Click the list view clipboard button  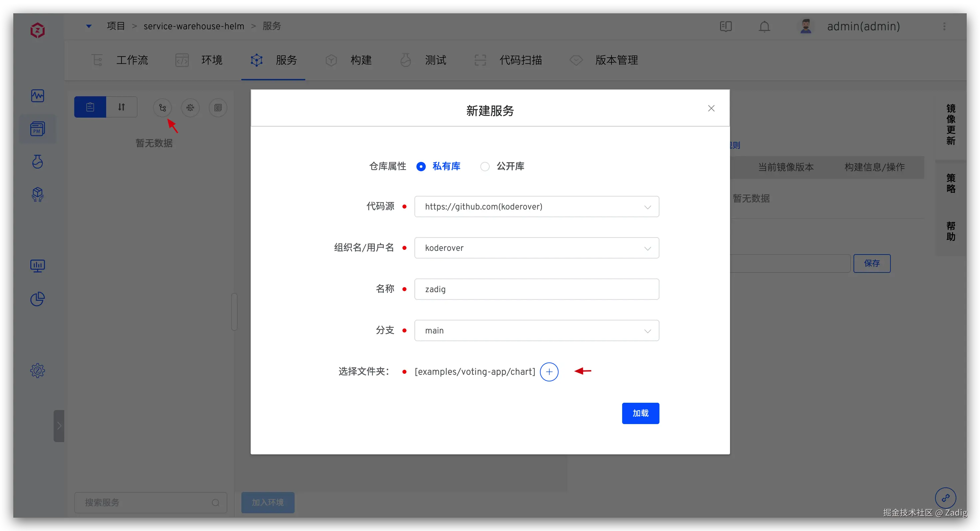[x=90, y=107]
